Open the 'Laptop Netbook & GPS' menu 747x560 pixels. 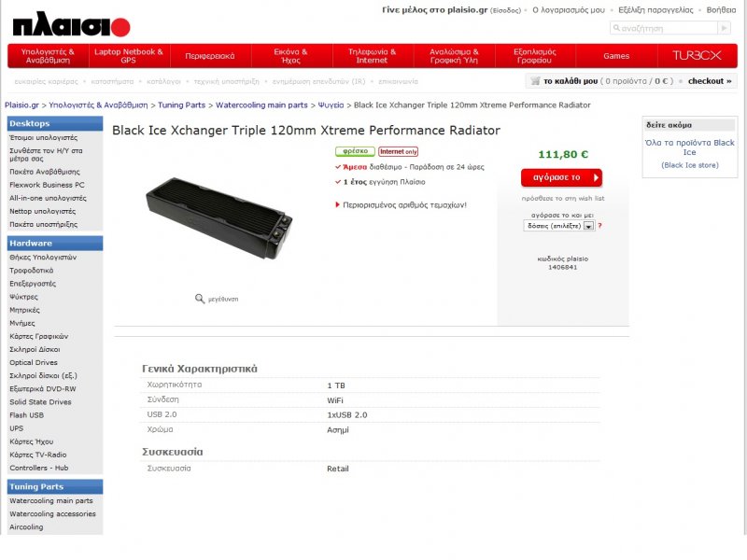(x=129, y=56)
